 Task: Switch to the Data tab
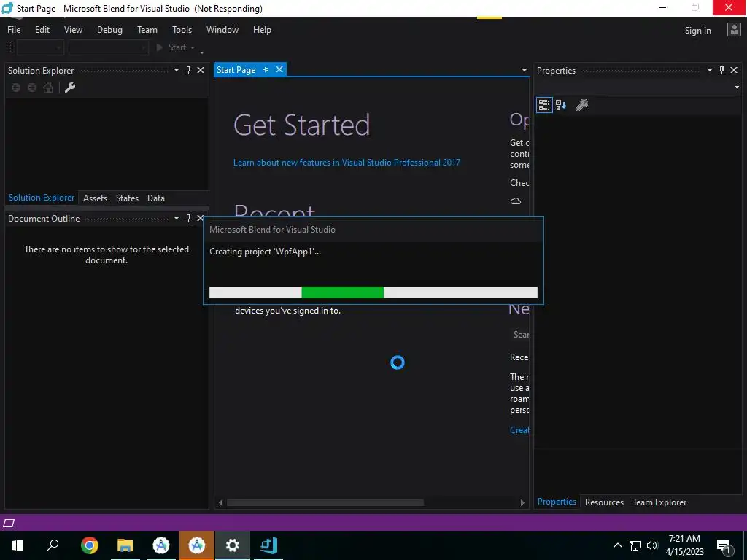pyautogui.click(x=156, y=198)
